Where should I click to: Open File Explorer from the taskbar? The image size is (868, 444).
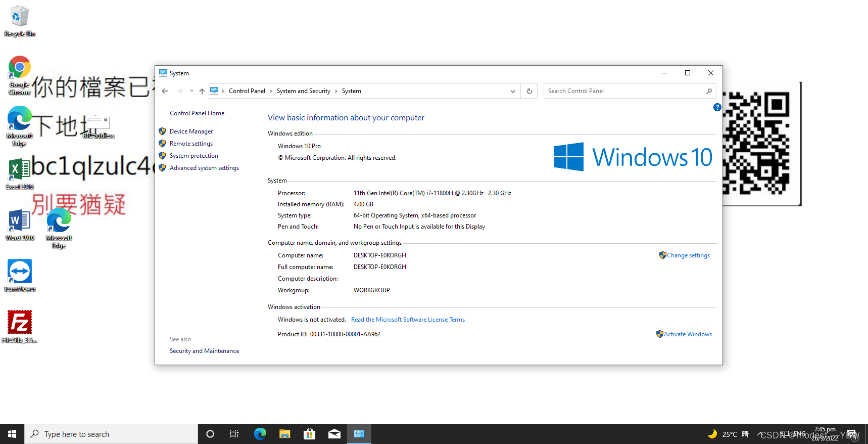(x=285, y=434)
